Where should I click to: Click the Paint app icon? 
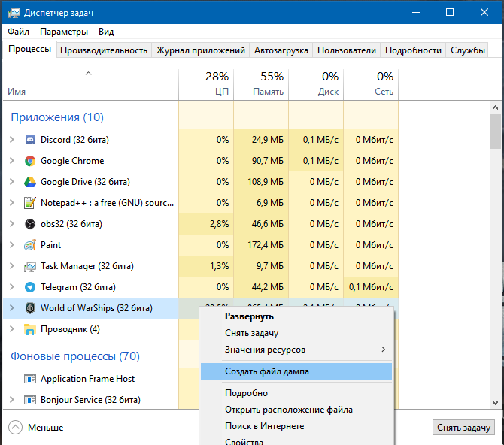point(30,245)
